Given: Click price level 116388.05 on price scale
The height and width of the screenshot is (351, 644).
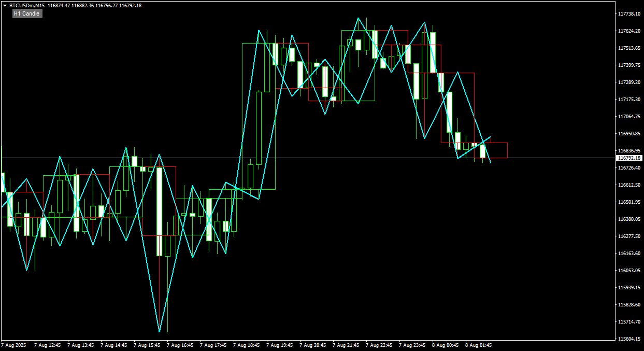Looking at the screenshot, I should point(628,219).
